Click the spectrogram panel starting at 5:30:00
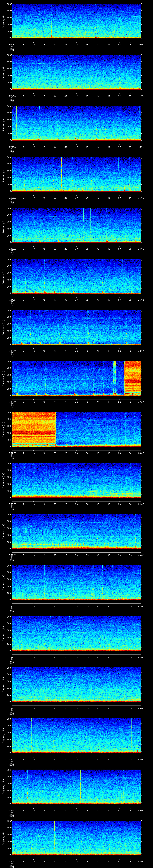This screenshot has width=153, height=868. (x=77, y=72)
